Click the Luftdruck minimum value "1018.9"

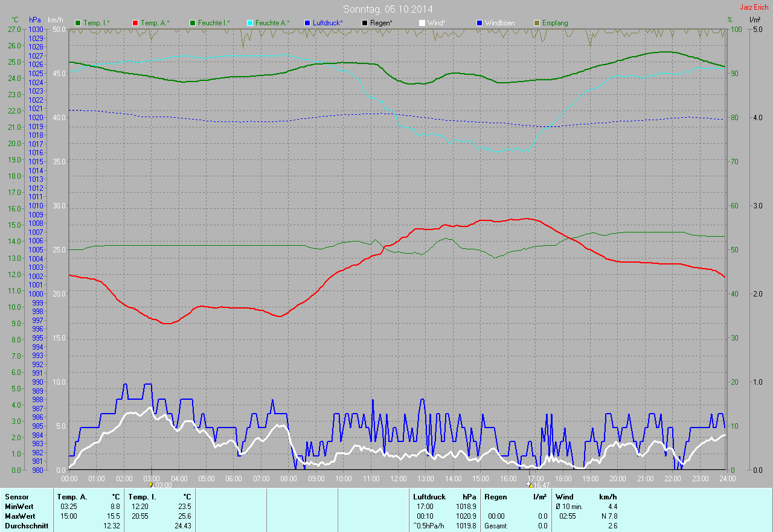pos(465,507)
